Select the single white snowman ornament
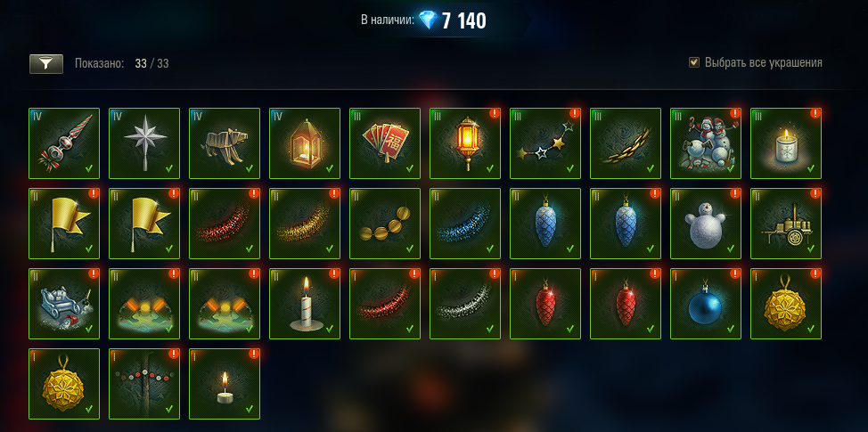 706,224
